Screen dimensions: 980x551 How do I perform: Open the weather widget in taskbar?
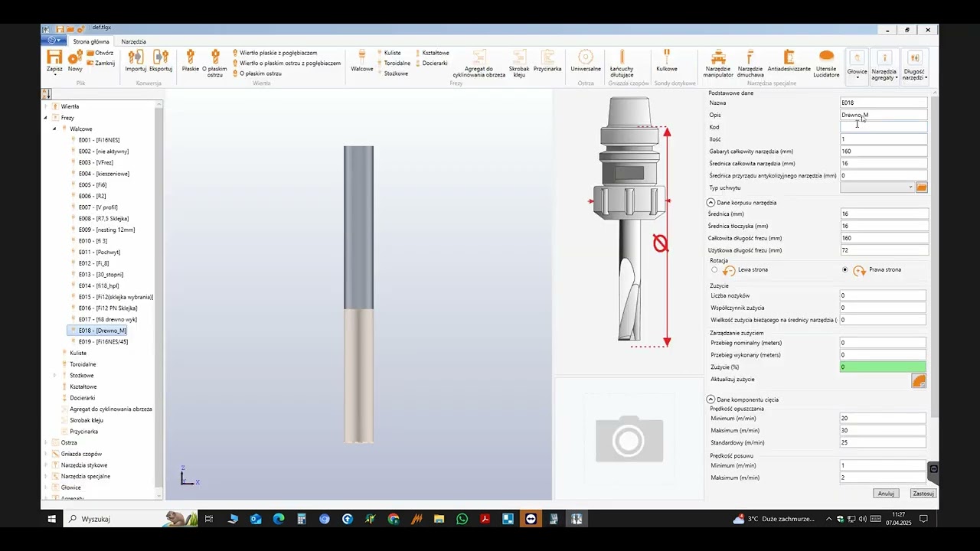coord(774,519)
